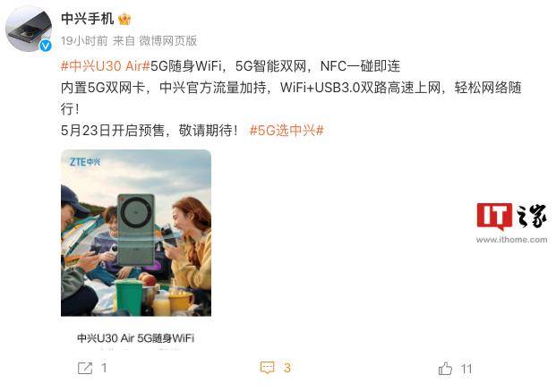Open the #中兴U30 Air# hashtag

click(x=106, y=66)
